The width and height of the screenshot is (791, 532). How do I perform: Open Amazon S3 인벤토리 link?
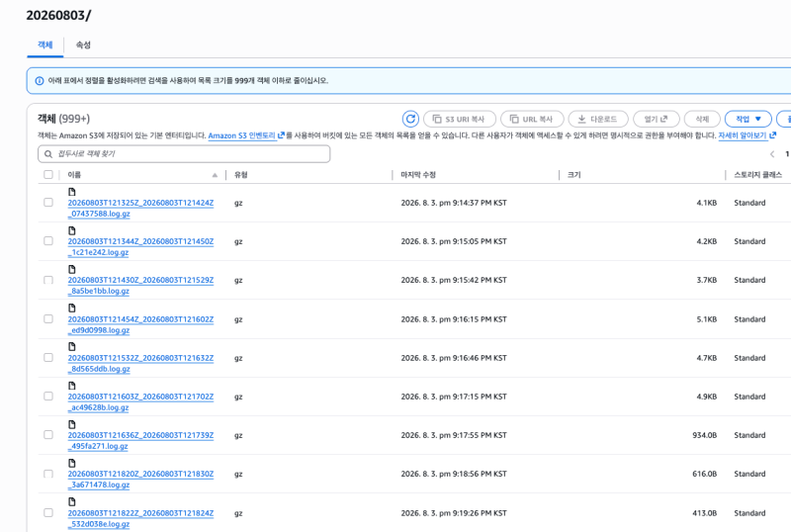tap(246, 135)
